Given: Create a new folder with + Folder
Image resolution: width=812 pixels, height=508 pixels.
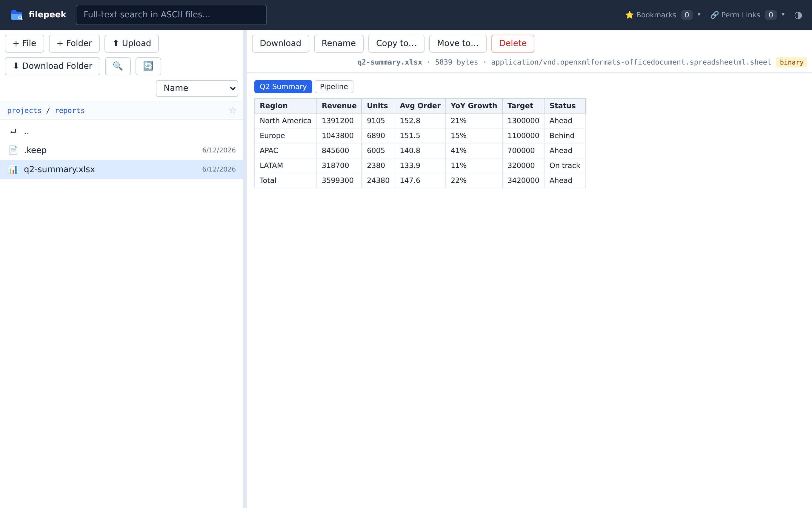Looking at the screenshot, I should click(x=74, y=43).
